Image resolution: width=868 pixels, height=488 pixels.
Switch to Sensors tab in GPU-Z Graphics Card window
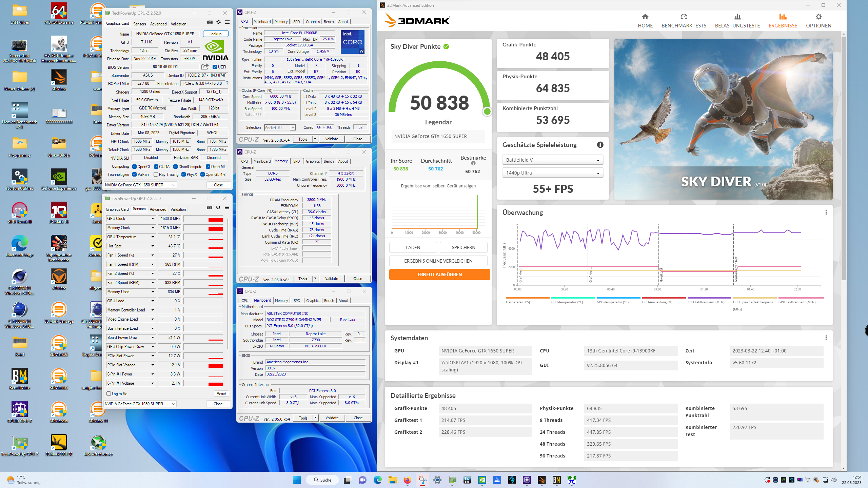[x=139, y=24]
